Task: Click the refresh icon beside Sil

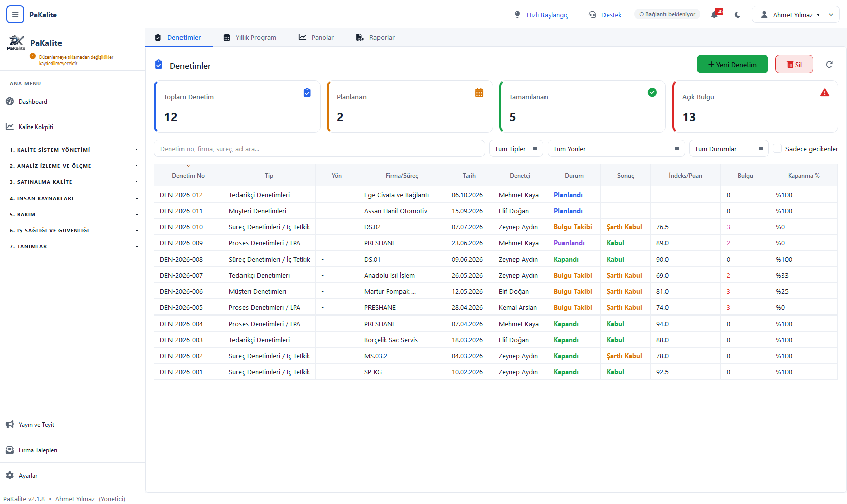Action: [x=829, y=64]
